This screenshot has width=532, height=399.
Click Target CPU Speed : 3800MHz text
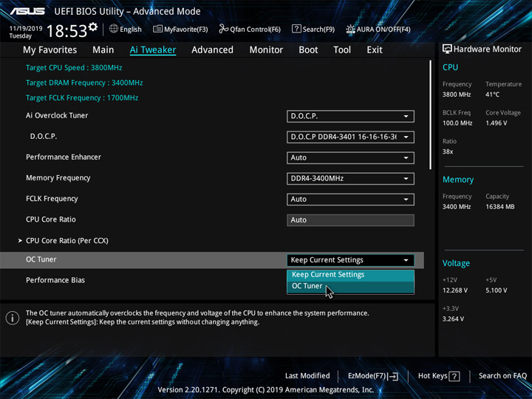(74, 67)
